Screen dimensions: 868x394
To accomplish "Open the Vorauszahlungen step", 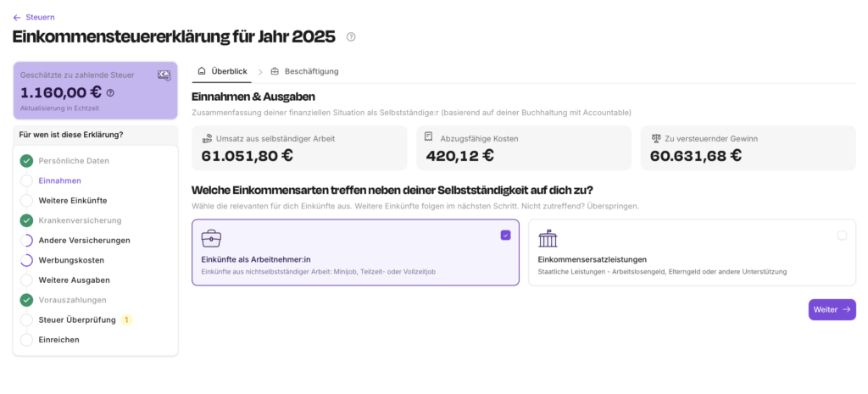I will pyautogui.click(x=73, y=300).
